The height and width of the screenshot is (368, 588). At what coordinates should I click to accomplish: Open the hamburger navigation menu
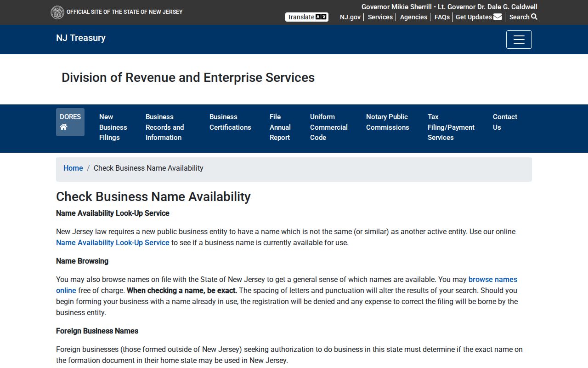(x=519, y=40)
